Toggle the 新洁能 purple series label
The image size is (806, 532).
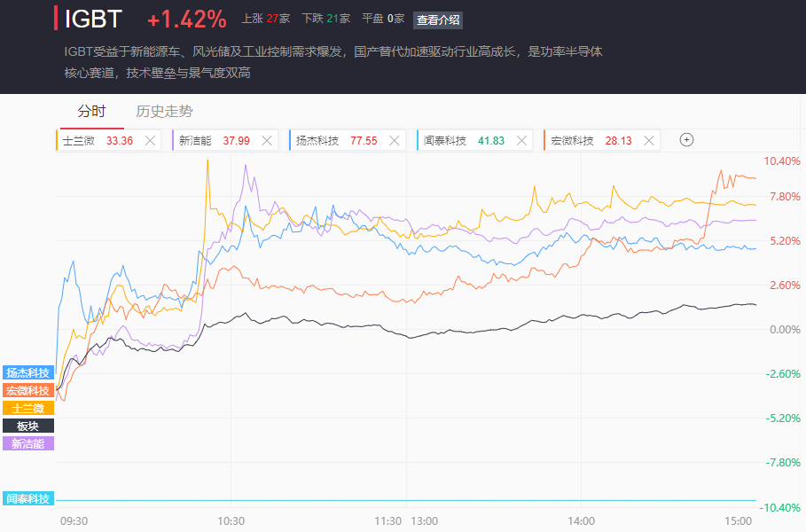click(x=28, y=443)
